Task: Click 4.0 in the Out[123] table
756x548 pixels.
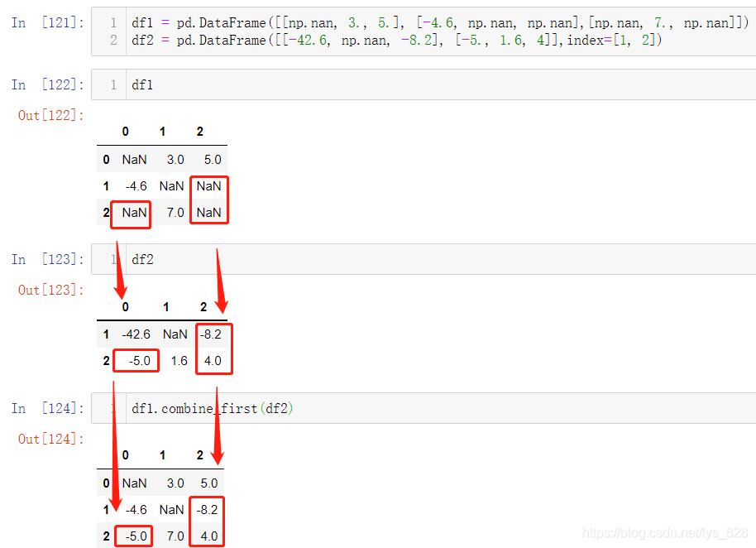Action: [x=213, y=361]
